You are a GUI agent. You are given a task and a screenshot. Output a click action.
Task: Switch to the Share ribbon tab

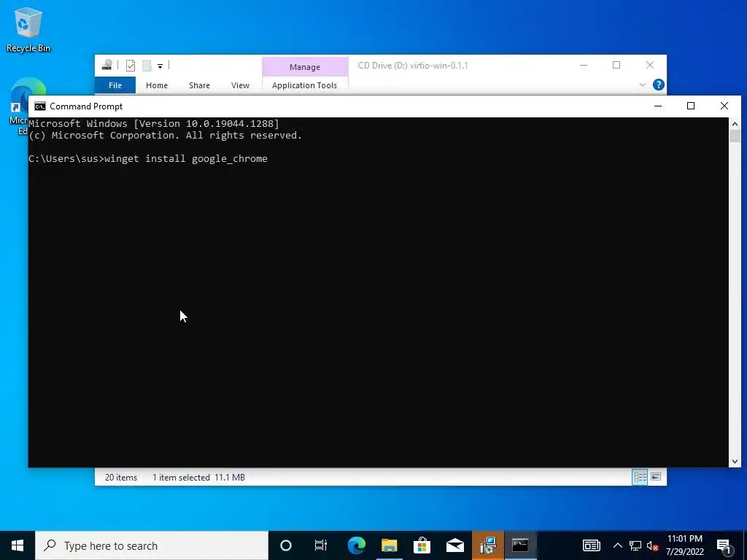[199, 85]
